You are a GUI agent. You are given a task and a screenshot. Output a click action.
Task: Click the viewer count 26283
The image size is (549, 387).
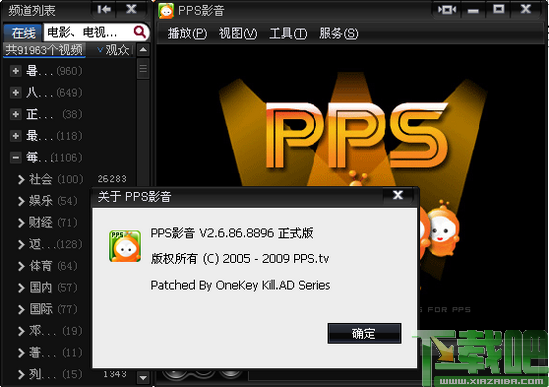pyautogui.click(x=112, y=179)
